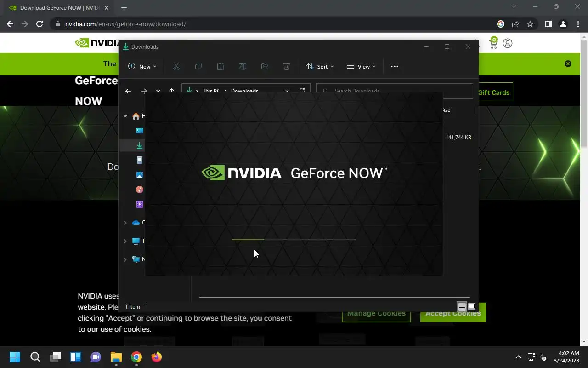Screen dimensions: 588x368
Task: Open the Widgets taskbar icon
Action: pyautogui.click(x=76, y=357)
